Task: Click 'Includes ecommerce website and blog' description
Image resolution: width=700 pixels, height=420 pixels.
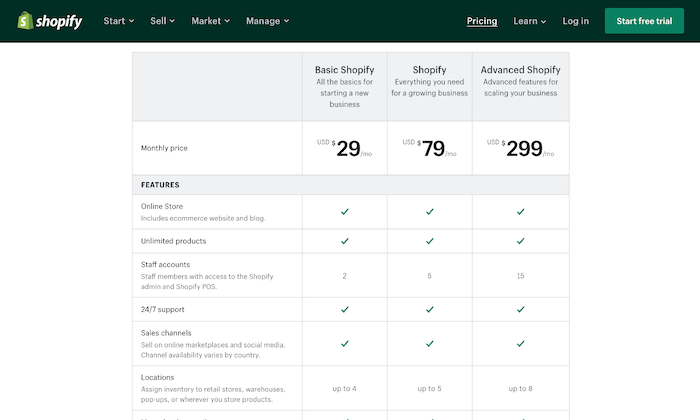Action: (203, 218)
